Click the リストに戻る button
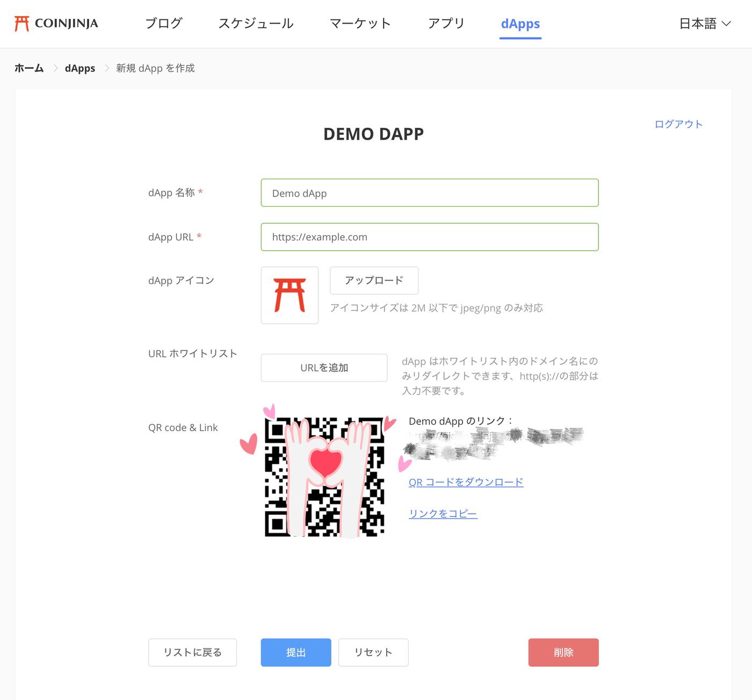 (192, 652)
